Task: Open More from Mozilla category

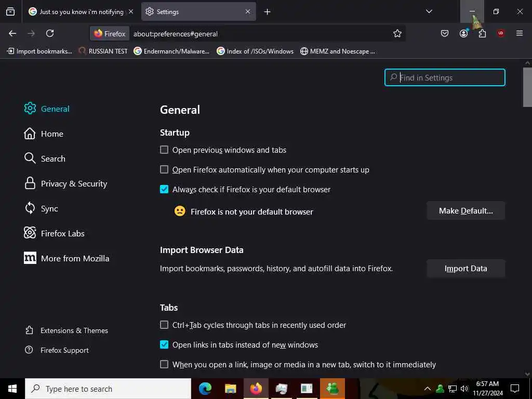Action: click(x=67, y=258)
